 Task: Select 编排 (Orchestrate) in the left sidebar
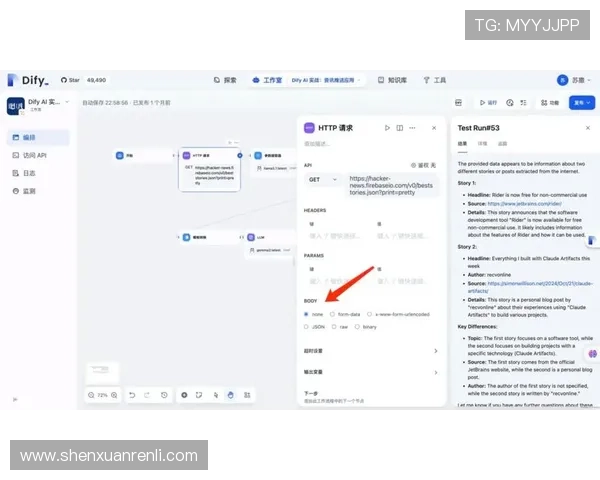(x=38, y=137)
